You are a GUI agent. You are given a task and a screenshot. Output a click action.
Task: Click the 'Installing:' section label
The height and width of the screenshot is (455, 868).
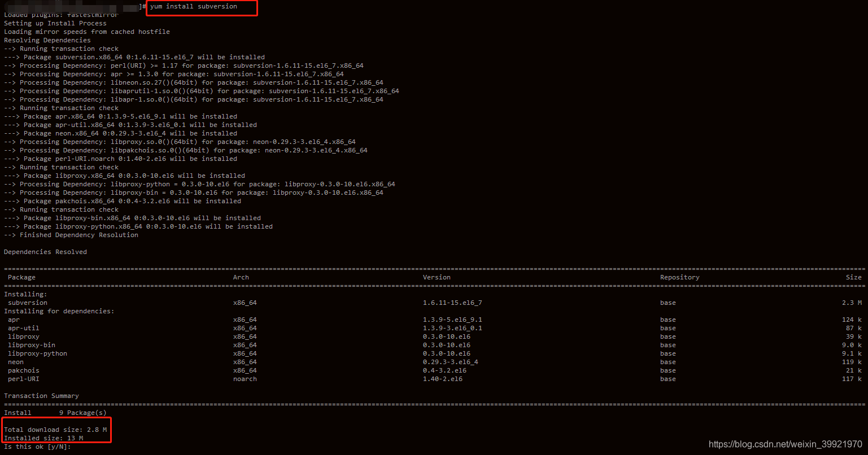click(x=25, y=294)
